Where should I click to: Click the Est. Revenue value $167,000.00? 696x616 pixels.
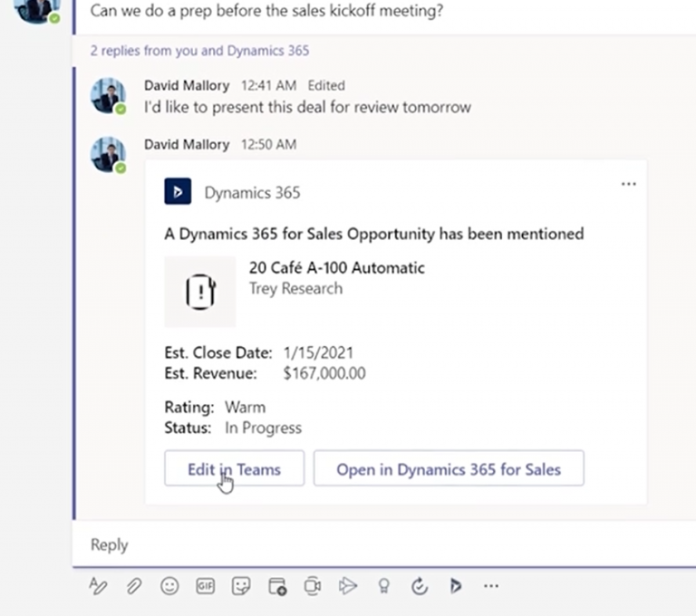pos(324,373)
